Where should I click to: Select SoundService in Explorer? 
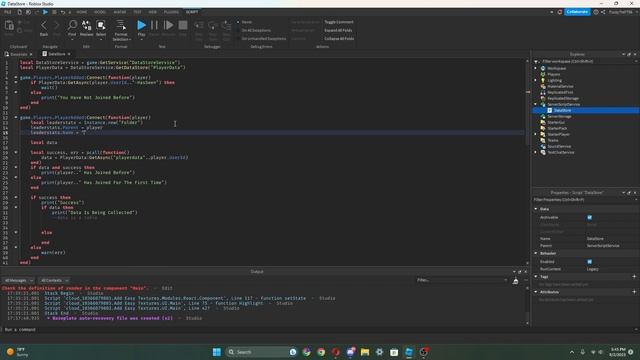tap(559, 146)
